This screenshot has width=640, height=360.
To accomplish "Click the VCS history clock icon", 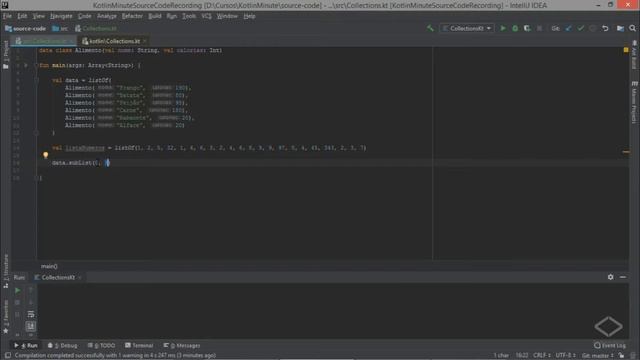I will [593, 28].
